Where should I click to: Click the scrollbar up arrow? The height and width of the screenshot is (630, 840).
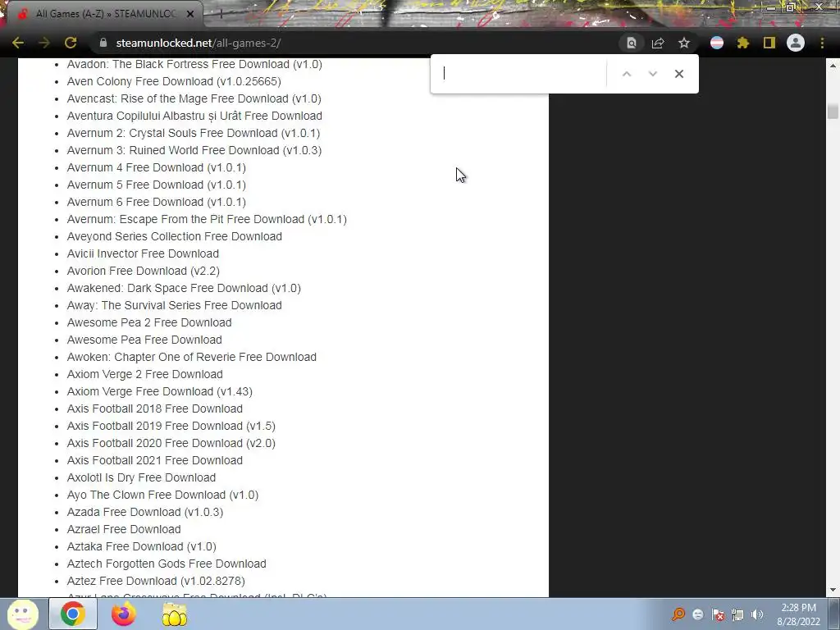coord(833,66)
